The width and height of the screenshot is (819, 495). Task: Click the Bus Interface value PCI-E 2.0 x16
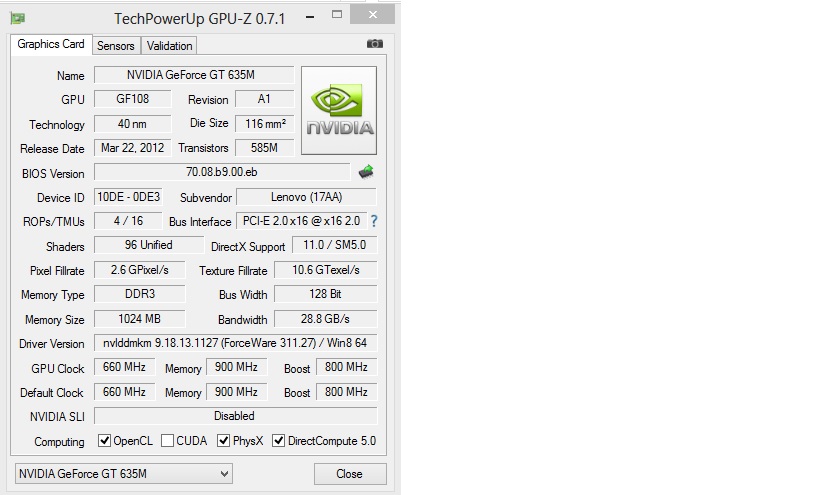(x=301, y=221)
